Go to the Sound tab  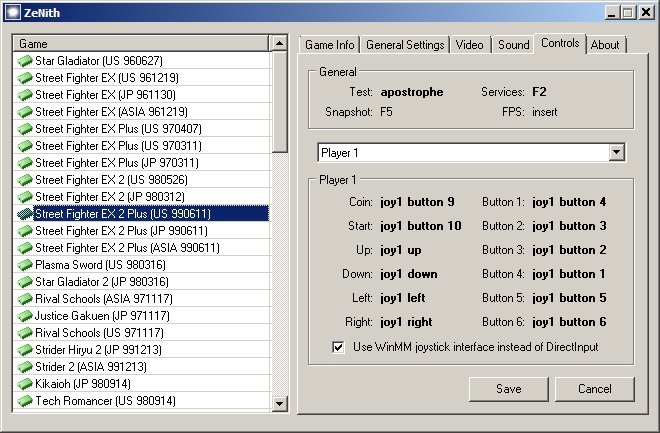[513, 45]
